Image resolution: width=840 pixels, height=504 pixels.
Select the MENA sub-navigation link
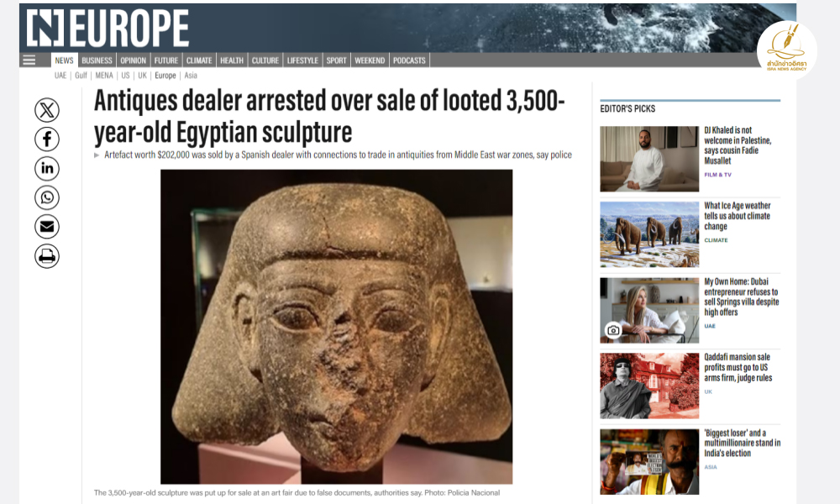(x=104, y=76)
